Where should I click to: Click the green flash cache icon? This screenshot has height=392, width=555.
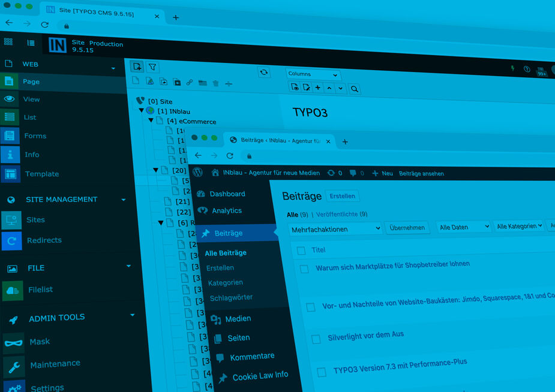[x=512, y=68]
